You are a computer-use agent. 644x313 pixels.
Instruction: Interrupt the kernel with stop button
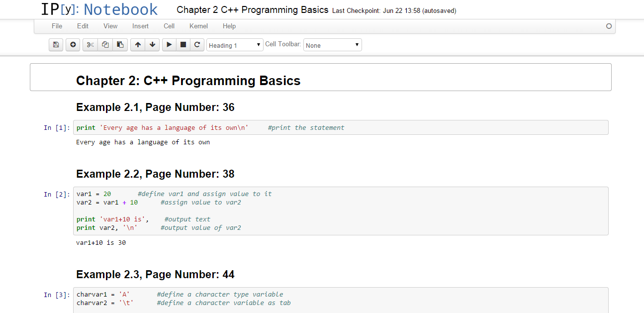(x=183, y=45)
